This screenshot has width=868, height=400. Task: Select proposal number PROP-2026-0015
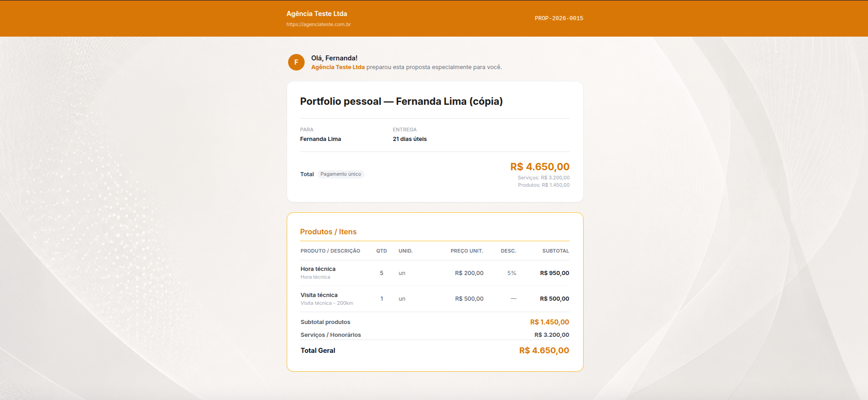coord(559,18)
